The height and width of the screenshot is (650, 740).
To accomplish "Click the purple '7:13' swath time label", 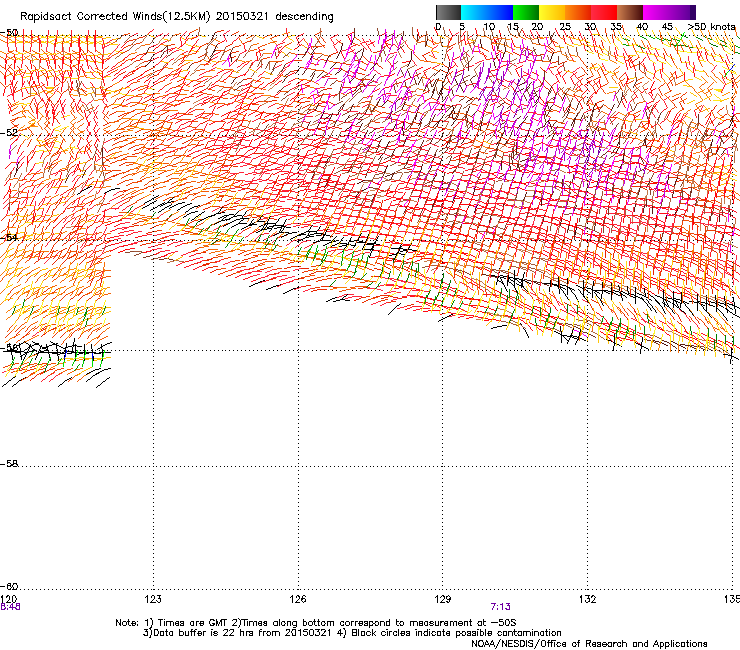I will pos(500,607).
